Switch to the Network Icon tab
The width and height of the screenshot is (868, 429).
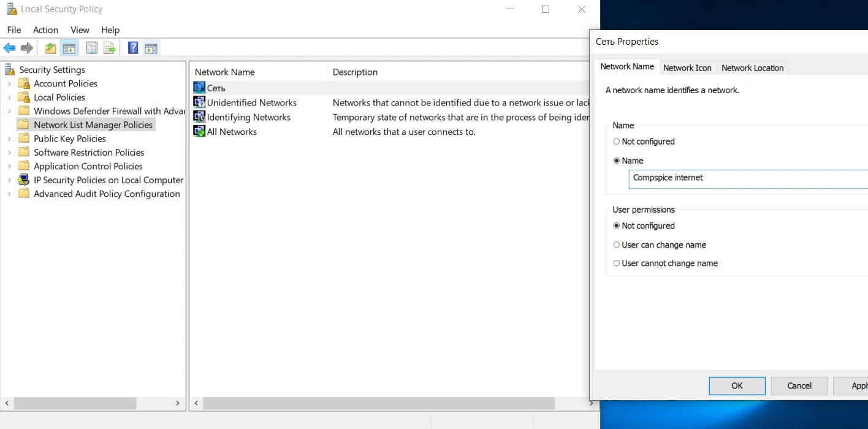(x=687, y=68)
